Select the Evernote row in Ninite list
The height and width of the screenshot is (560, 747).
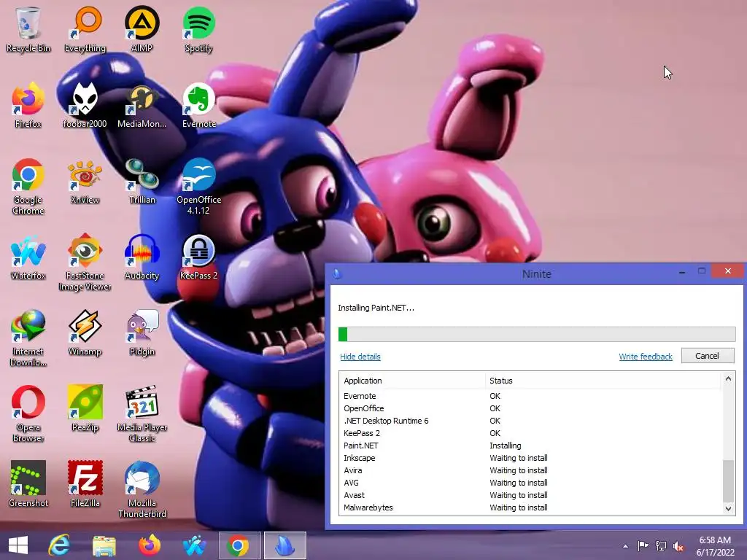click(x=531, y=396)
